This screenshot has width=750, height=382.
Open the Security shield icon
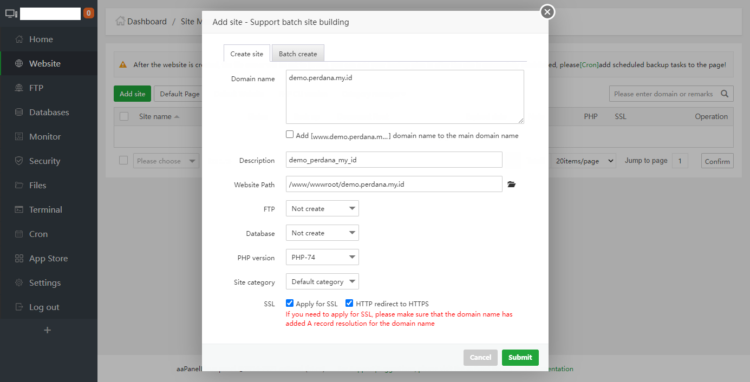pyautogui.click(x=19, y=161)
